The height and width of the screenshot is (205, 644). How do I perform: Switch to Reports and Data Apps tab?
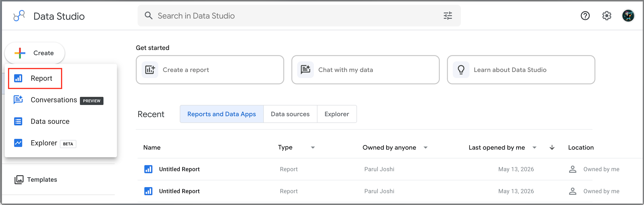click(x=221, y=114)
